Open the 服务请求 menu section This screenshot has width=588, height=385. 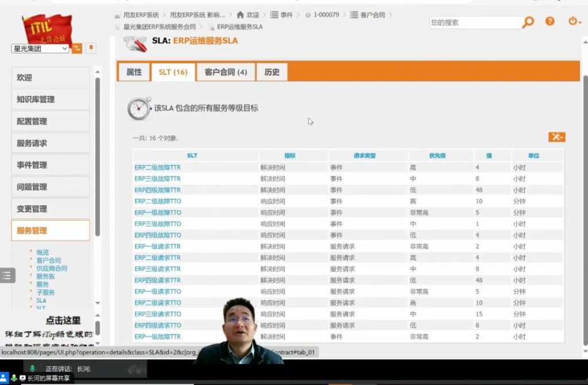pyautogui.click(x=51, y=143)
